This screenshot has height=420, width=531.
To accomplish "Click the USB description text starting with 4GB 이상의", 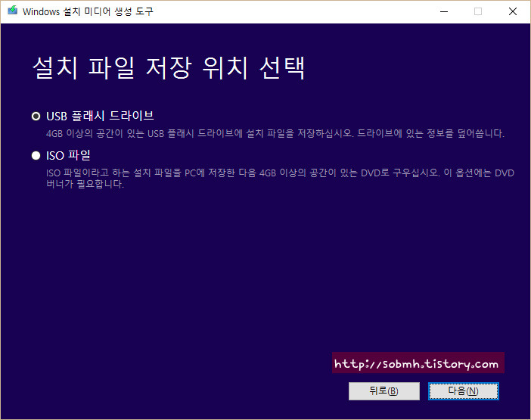I will pyautogui.click(x=275, y=133).
